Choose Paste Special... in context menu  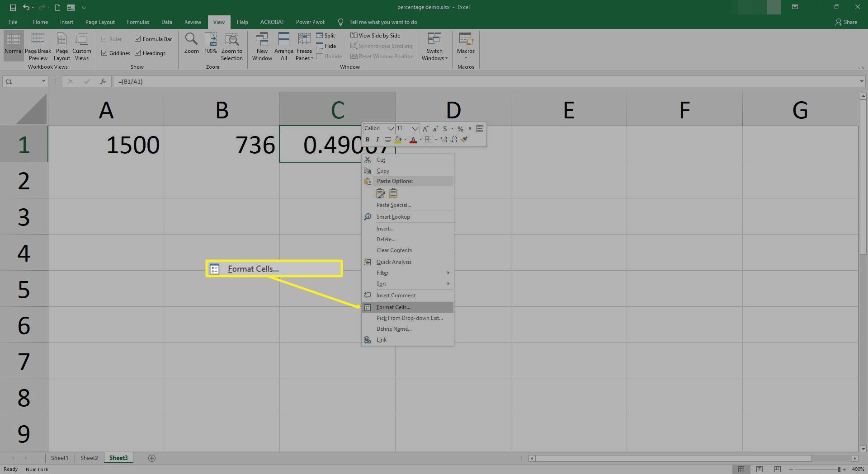tap(408, 205)
